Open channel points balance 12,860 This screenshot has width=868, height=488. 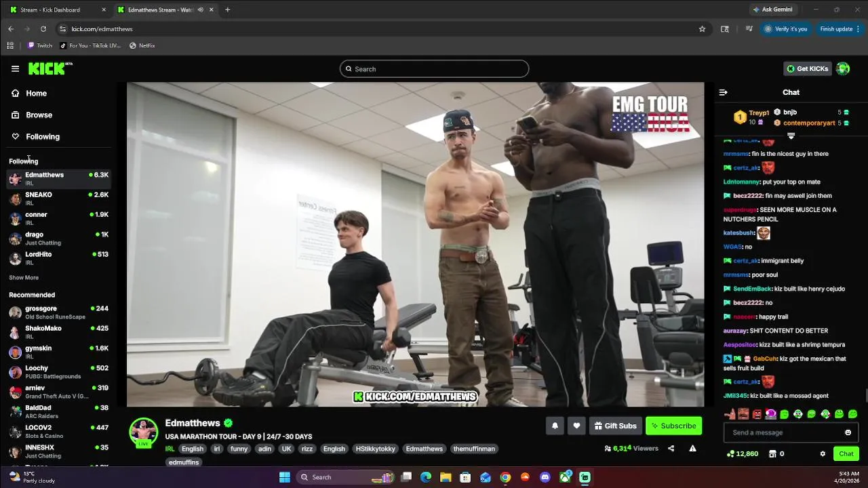743,453
